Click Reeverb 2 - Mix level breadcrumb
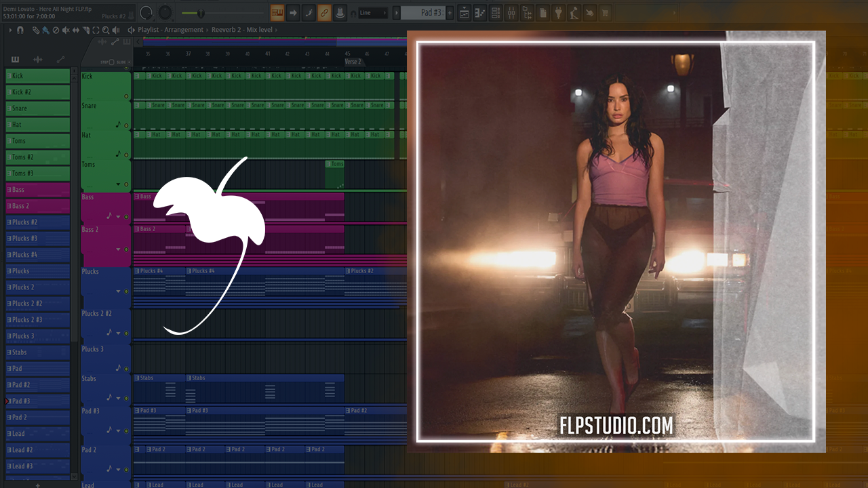 (x=242, y=30)
